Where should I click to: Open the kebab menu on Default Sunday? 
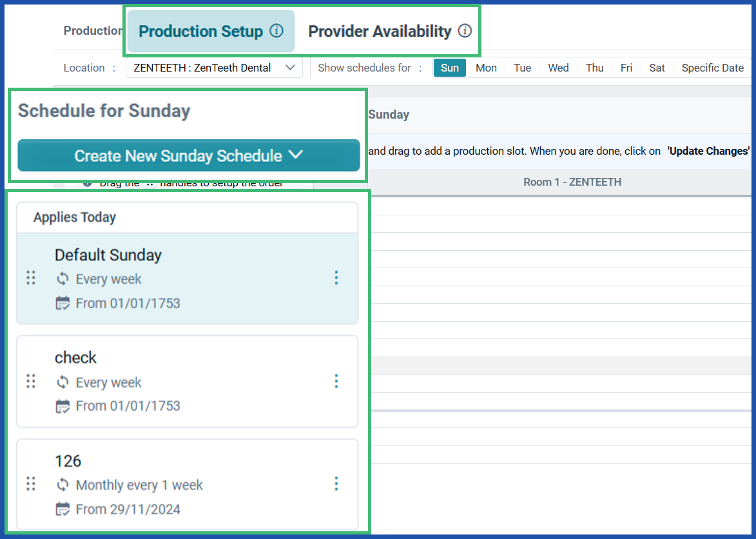pos(336,278)
